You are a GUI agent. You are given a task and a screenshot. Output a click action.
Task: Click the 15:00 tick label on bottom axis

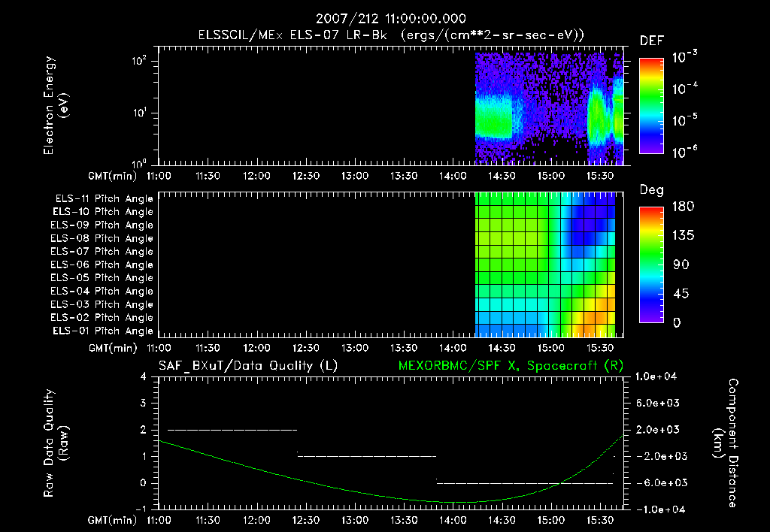(550, 520)
